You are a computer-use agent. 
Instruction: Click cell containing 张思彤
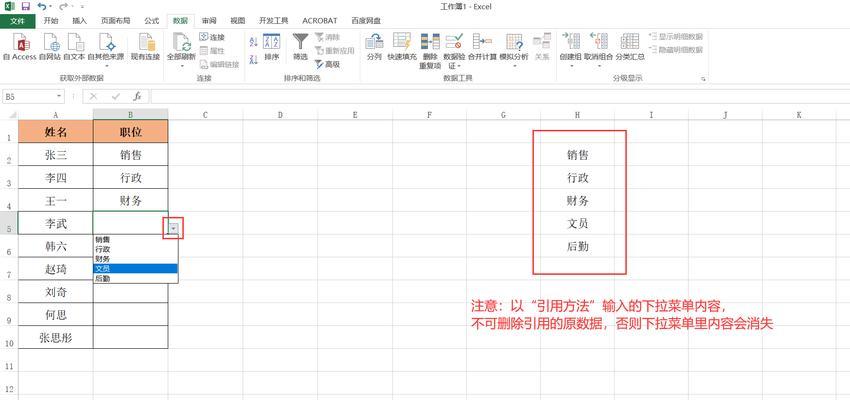point(55,338)
